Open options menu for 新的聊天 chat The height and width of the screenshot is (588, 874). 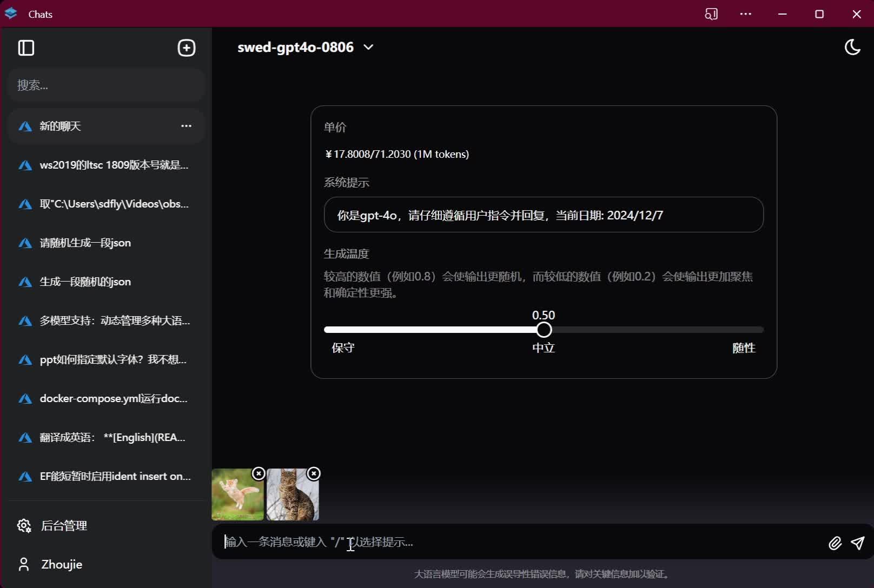(x=186, y=126)
